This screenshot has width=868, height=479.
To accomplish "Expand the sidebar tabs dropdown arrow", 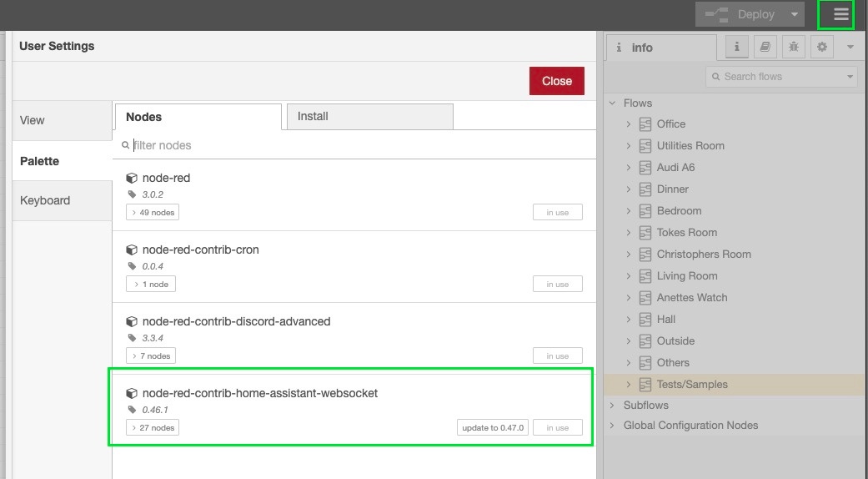I will click(850, 48).
